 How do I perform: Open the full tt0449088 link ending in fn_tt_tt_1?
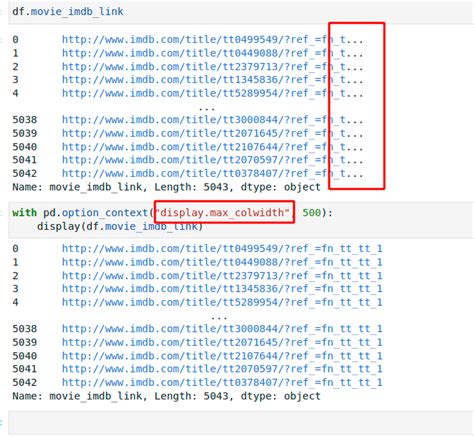(222, 262)
